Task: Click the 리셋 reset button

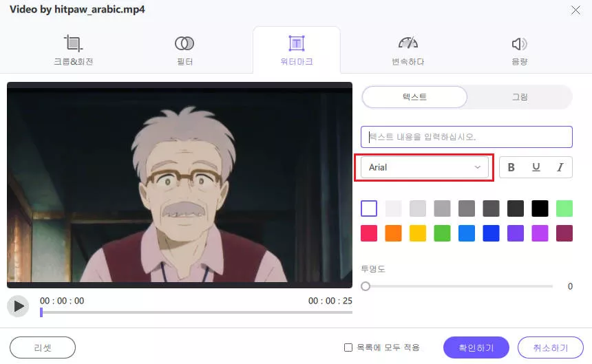Action: click(x=43, y=347)
